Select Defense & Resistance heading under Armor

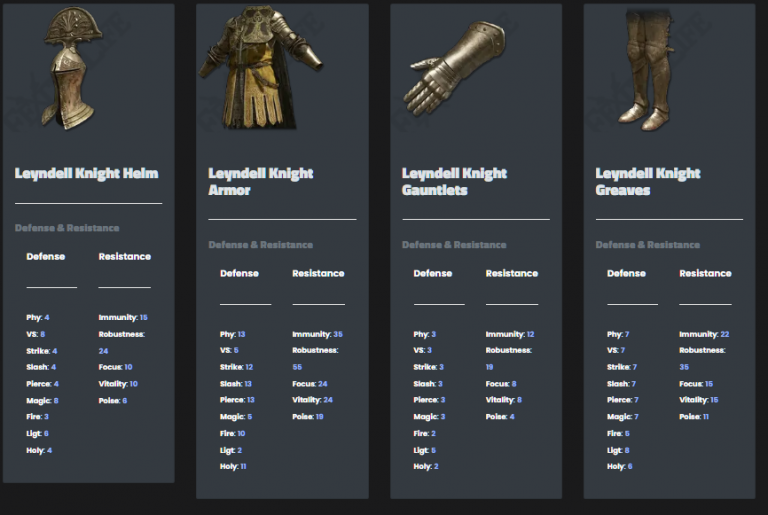[x=260, y=245]
